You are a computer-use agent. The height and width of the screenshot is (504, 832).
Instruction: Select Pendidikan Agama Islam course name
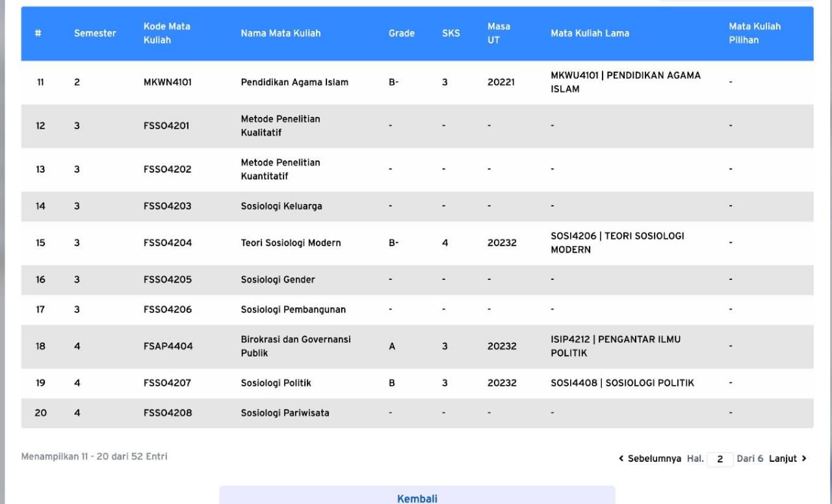(294, 82)
